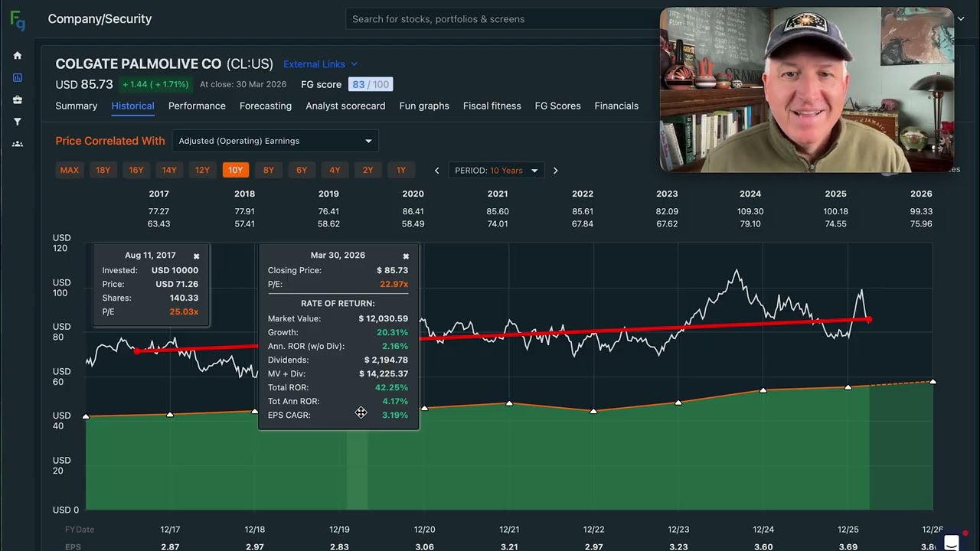Select the 18Y time range

pos(103,171)
